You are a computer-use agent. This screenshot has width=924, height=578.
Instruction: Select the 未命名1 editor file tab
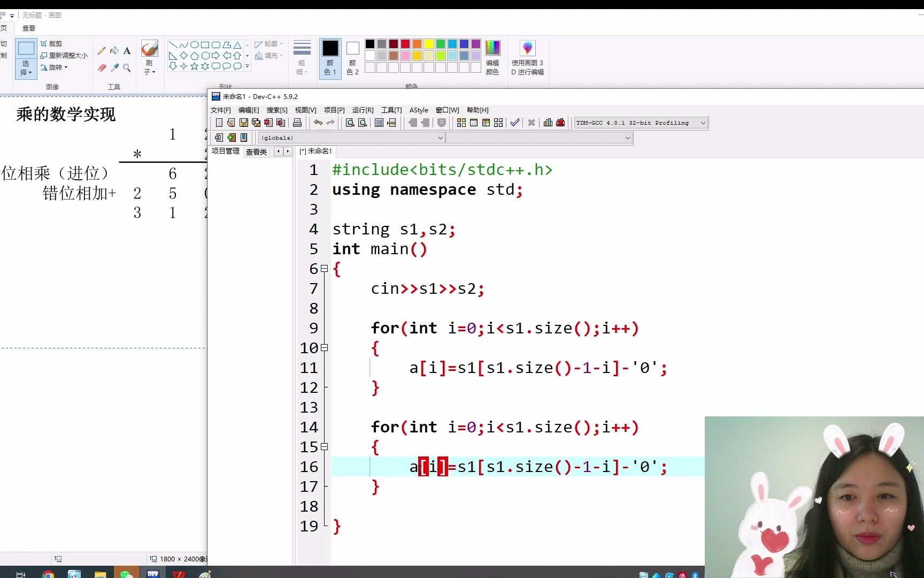[316, 151]
